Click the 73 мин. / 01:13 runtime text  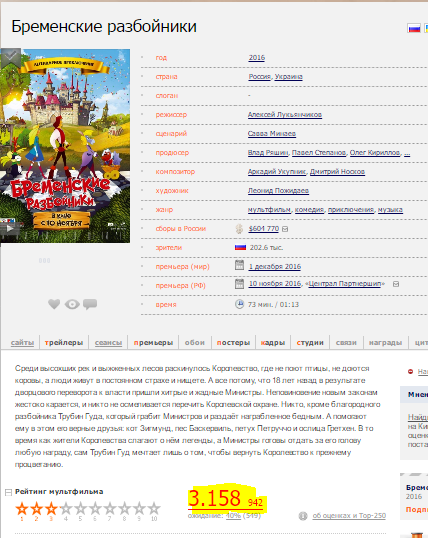pos(274,304)
